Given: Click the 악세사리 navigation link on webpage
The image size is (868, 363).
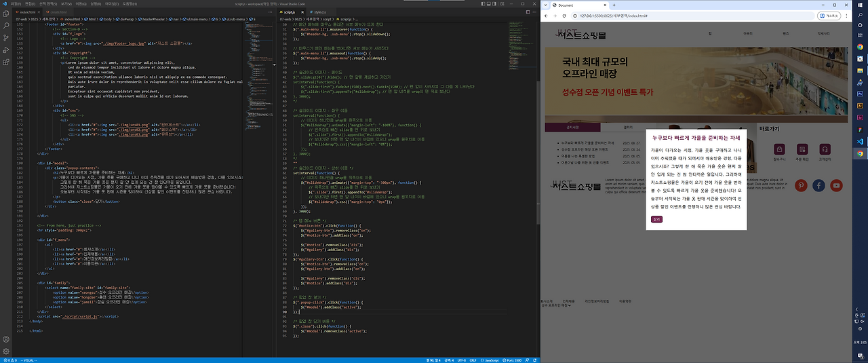Looking at the screenshot, I should pos(823,33).
